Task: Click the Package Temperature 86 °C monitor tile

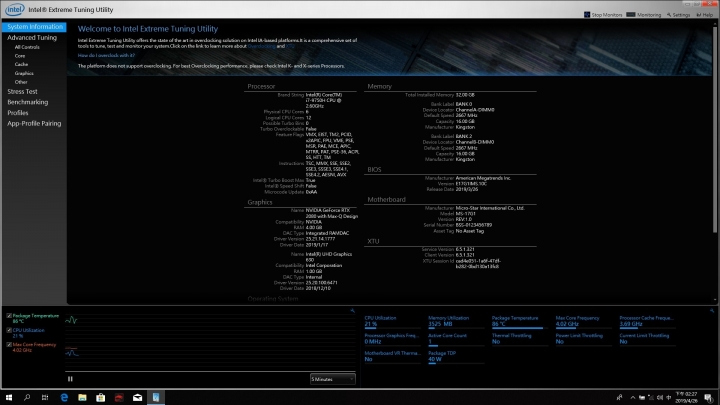Action: click(x=519, y=321)
